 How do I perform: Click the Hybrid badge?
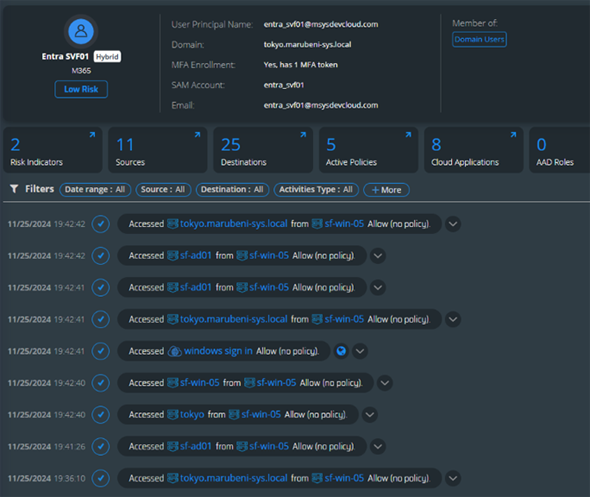[107, 56]
